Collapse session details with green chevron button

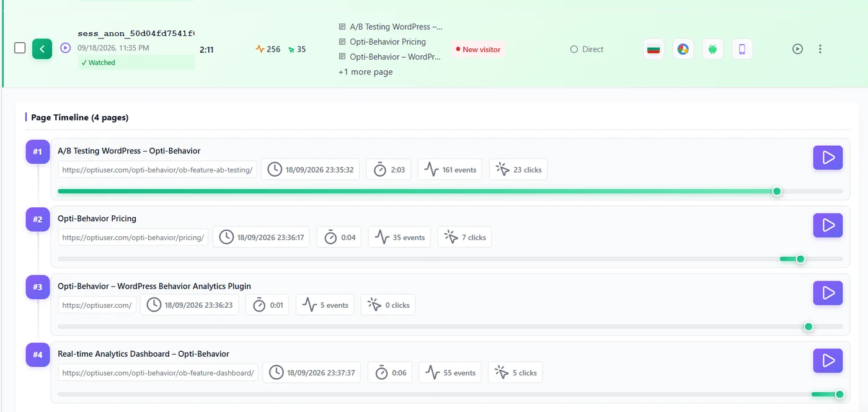(x=42, y=48)
